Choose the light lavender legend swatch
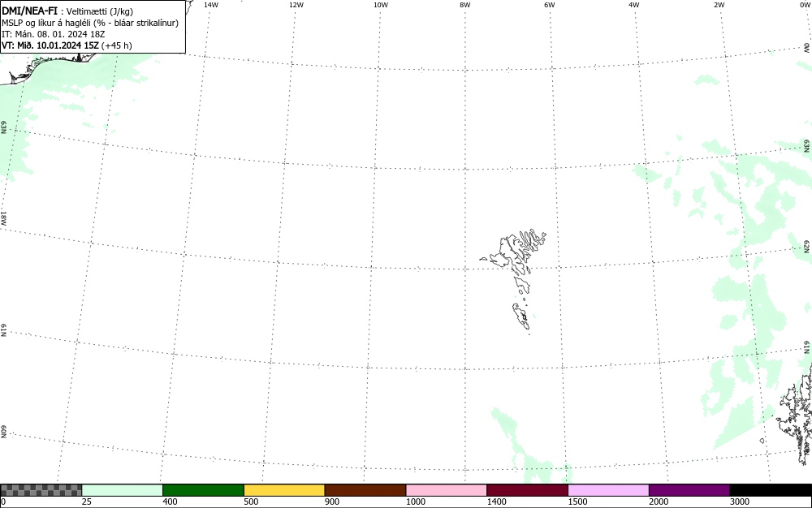This screenshot has height=508, width=812. 608,490
